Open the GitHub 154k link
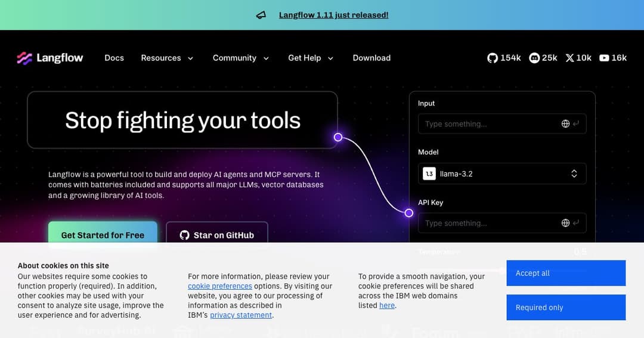This screenshot has height=338, width=644. (504, 58)
